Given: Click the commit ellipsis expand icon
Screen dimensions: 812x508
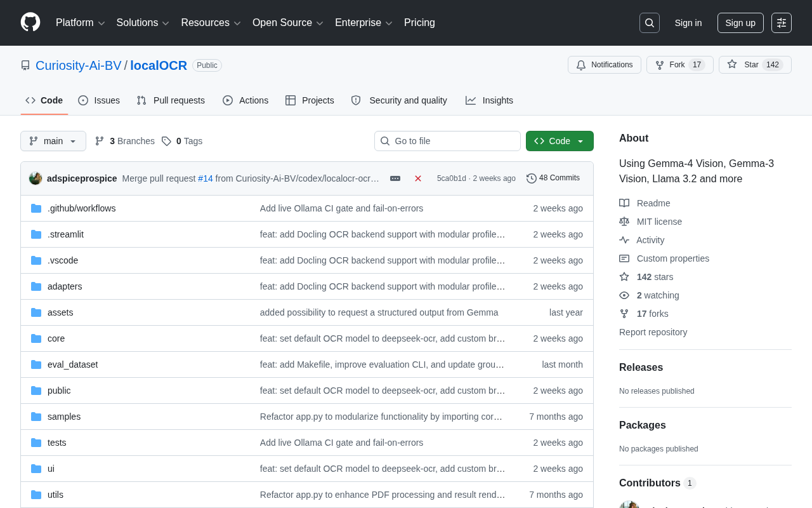Looking at the screenshot, I should pos(395,178).
